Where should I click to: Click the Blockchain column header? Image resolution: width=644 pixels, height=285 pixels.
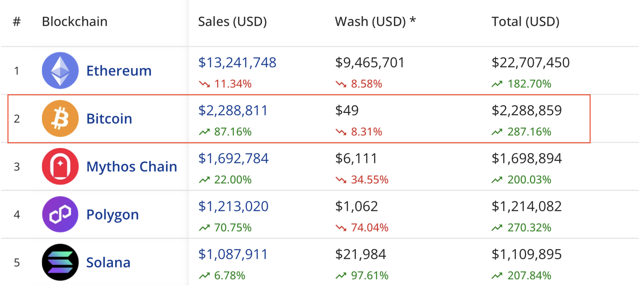75,22
